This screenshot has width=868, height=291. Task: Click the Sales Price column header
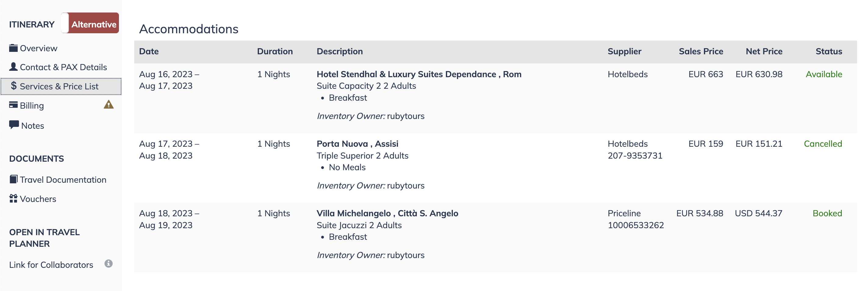tap(701, 52)
